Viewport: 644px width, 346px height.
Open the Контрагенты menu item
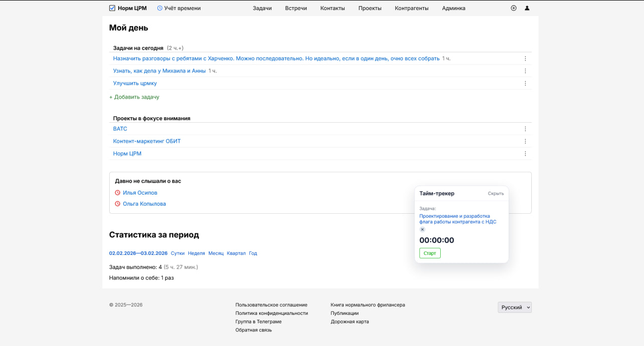[x=412, y=8]
